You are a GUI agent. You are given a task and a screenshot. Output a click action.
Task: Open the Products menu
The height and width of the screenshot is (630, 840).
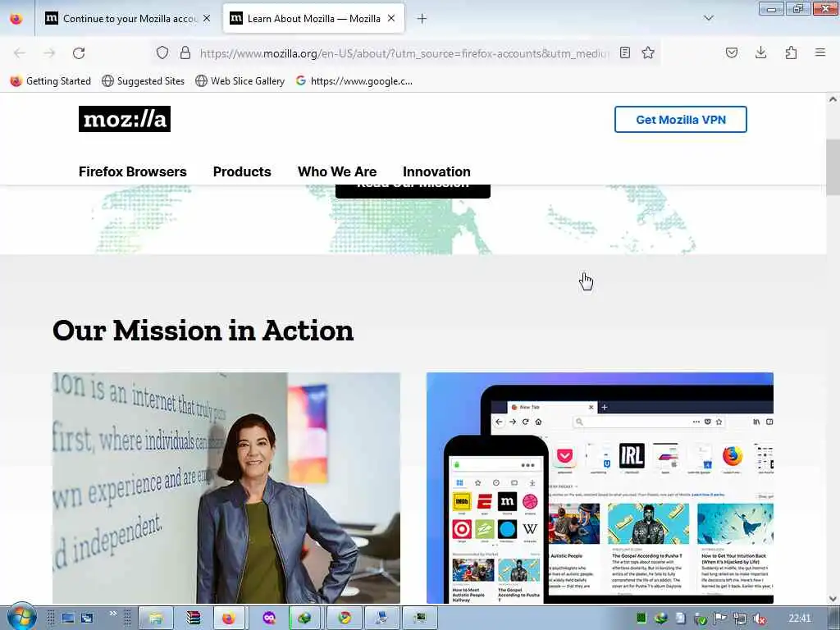[x=242, y=171]
